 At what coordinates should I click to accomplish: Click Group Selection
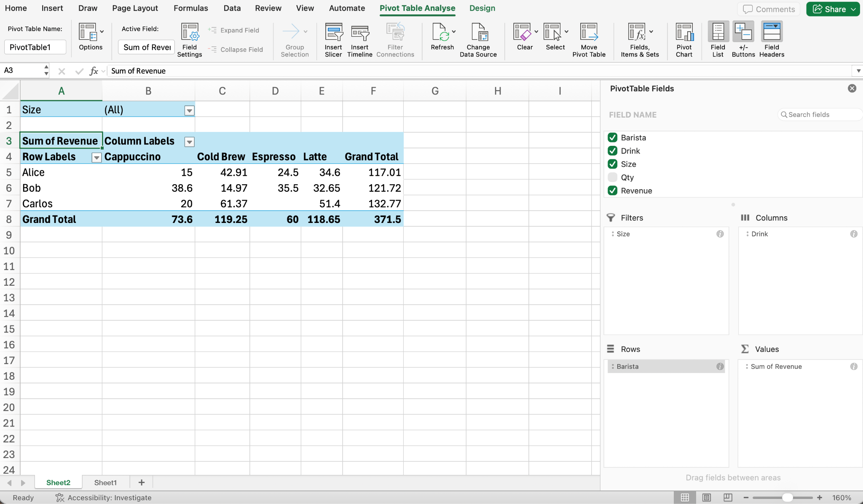295,40
